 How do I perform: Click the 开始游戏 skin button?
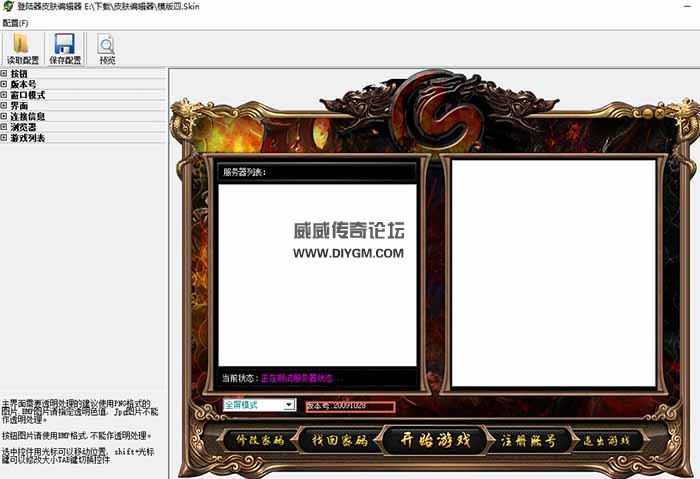coord(435,441)
